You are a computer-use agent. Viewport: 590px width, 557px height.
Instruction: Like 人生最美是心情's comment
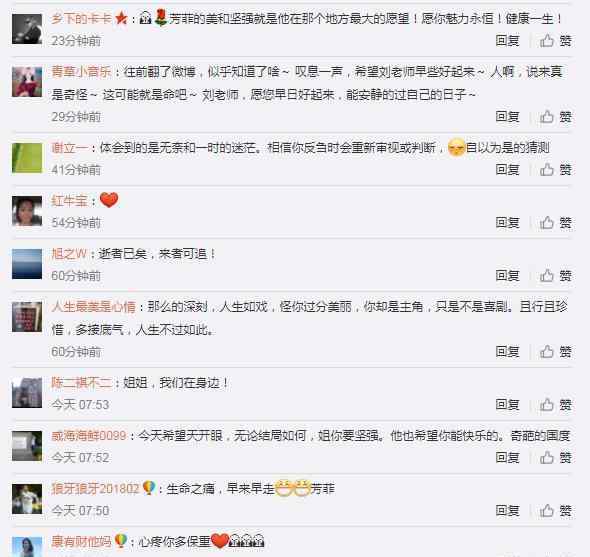[556, 352]
